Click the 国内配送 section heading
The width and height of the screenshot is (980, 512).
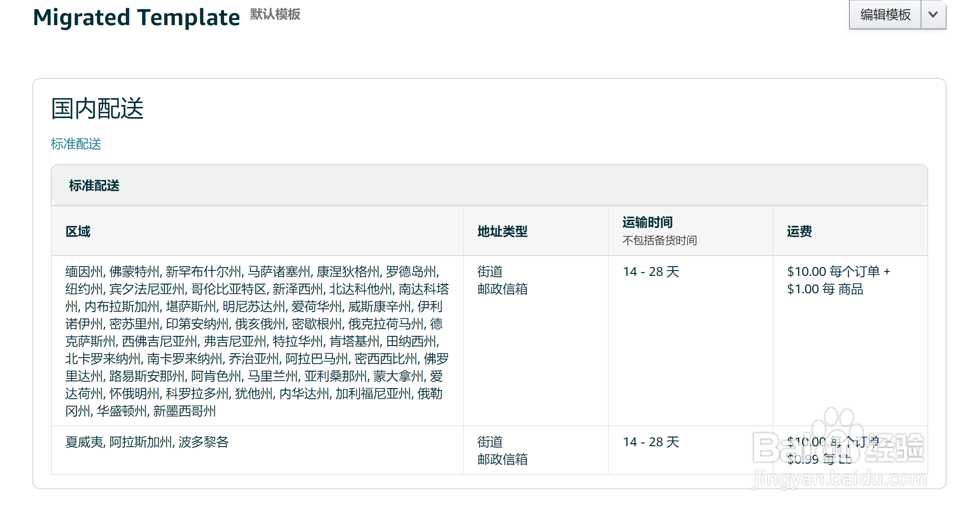(x=97, y=108)
